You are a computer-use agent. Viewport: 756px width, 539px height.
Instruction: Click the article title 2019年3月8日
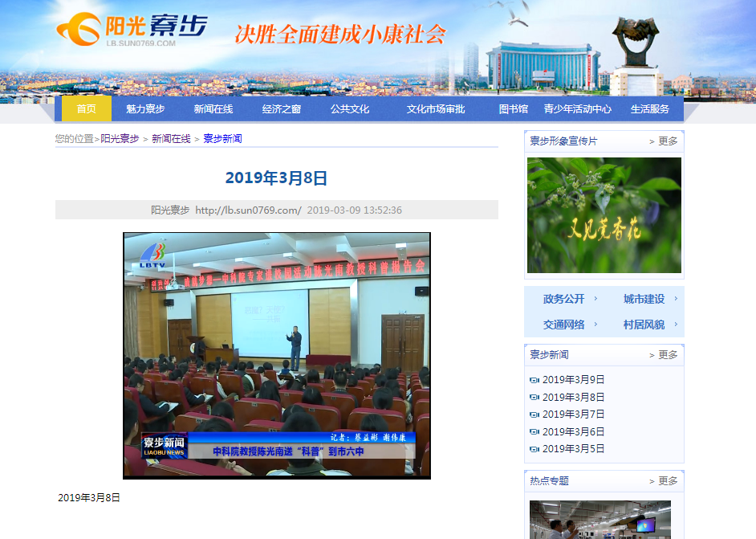pos(276,178)
